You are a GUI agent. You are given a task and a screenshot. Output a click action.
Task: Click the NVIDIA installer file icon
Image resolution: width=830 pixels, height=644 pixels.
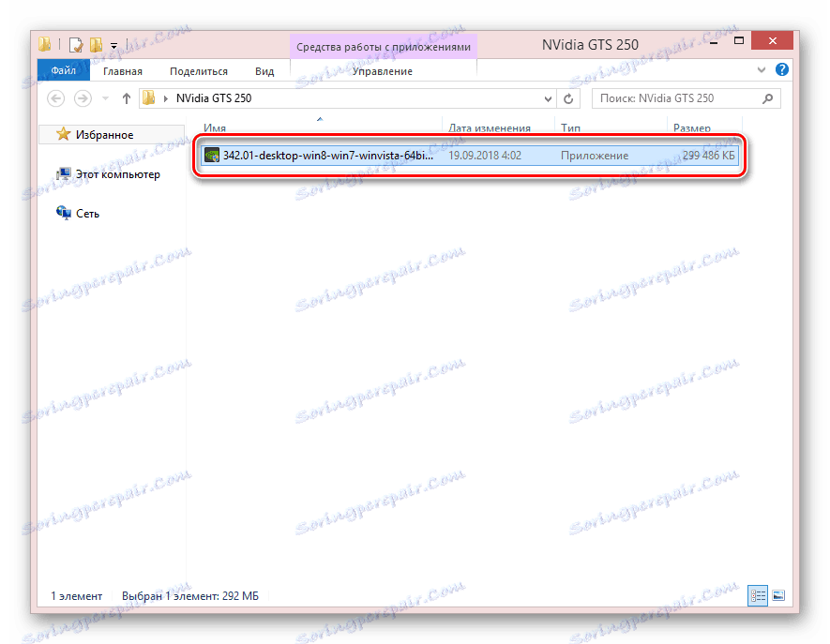[x=212, y=156]
